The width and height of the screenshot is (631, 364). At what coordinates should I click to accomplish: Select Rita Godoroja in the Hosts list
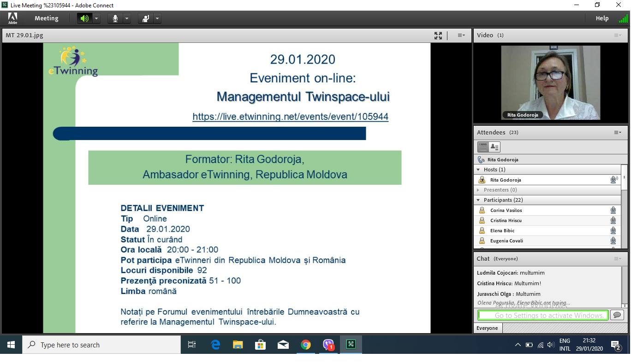tap(548, 180)
